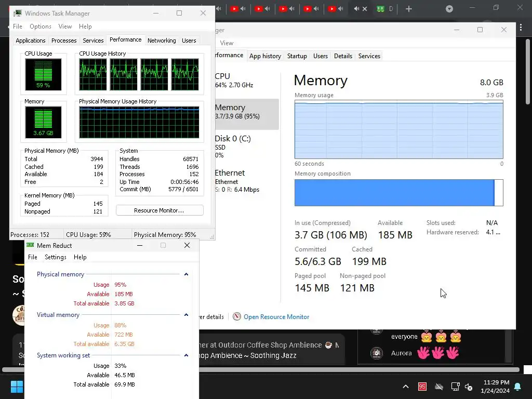The image size is (532, 399).
Task: Select the Ethernet sidebar item
Action: (246, 181)
